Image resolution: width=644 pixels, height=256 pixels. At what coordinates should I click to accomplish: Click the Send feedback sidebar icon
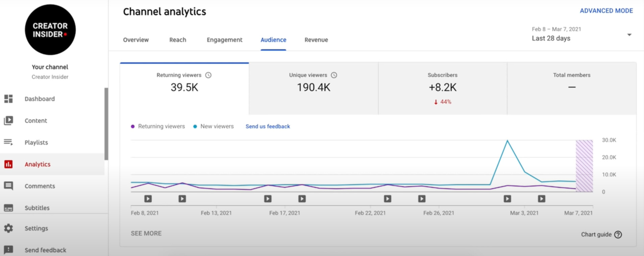click(8, 250)
